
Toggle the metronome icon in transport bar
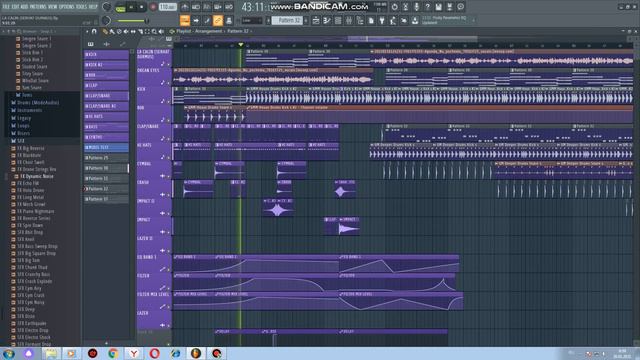(185, 7)
